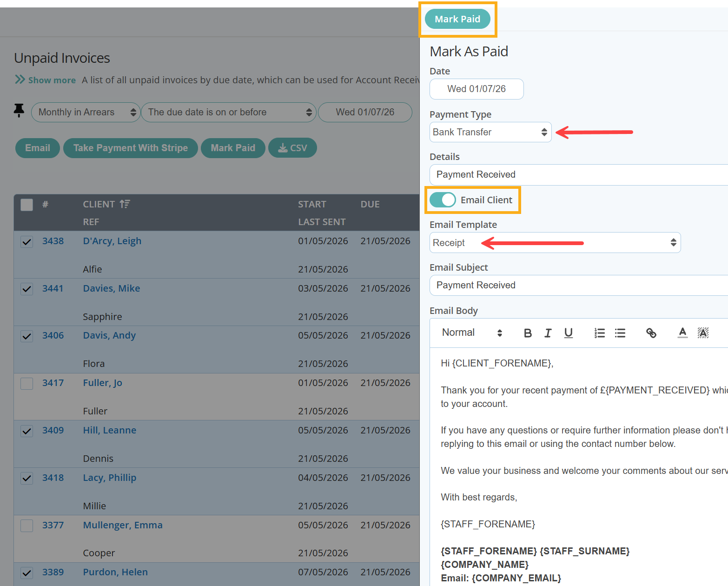Screen dimensions: 728x586
Task: Open client Hill, Leanne
Action: [110, 430]
